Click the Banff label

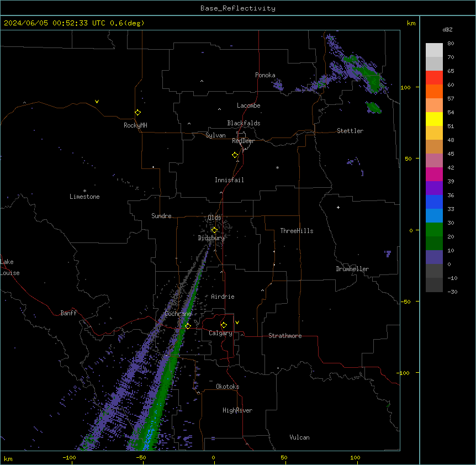(68, 313)
